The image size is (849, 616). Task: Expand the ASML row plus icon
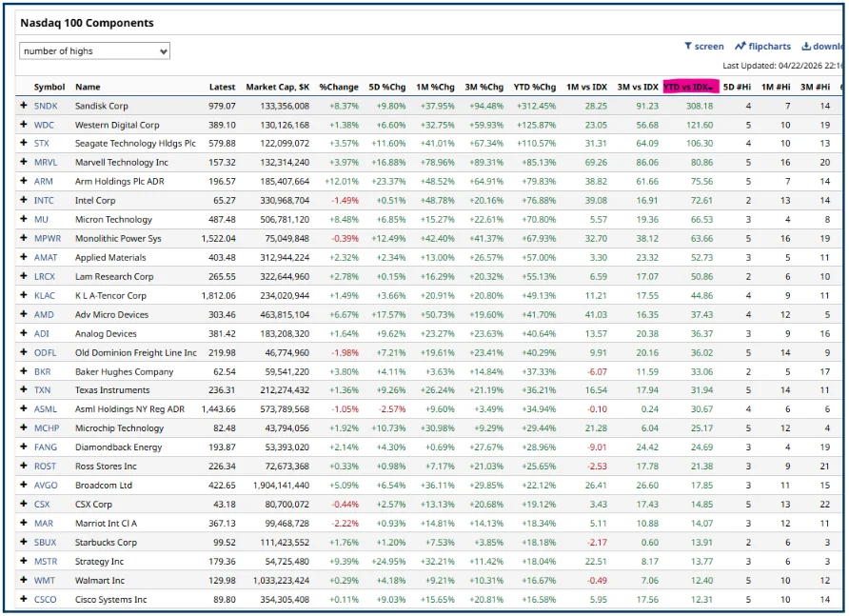(23, 409)
